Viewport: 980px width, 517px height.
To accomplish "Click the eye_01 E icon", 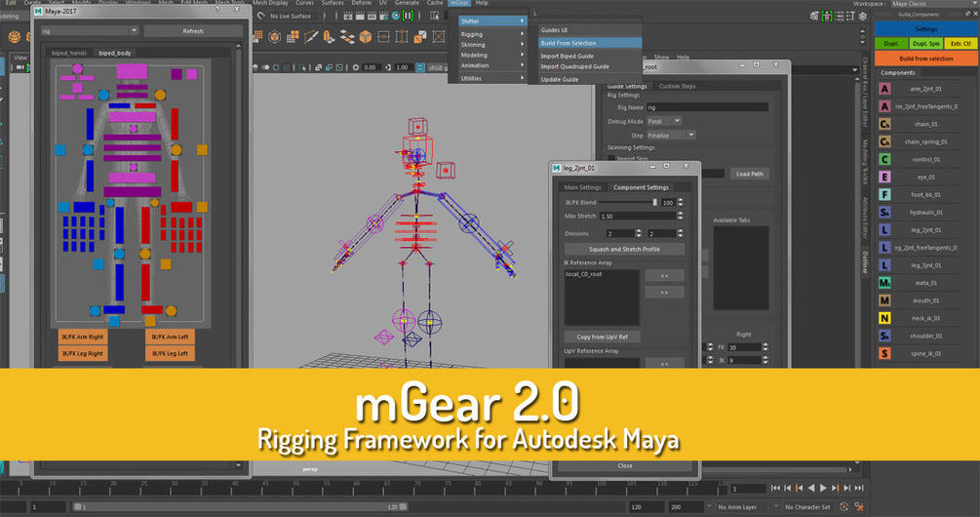I will [x=884, y=177].
